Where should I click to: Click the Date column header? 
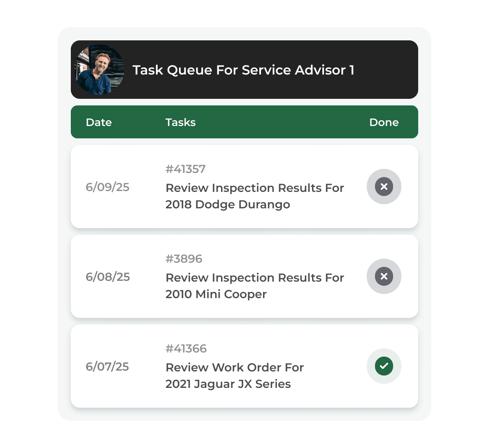[x=99, y=122]
